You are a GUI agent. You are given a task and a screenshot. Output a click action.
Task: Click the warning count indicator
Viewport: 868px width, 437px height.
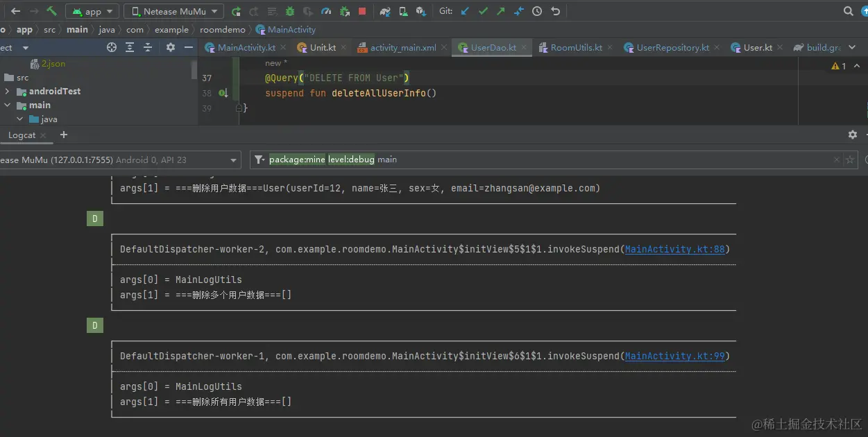click(x=838, y=66)
